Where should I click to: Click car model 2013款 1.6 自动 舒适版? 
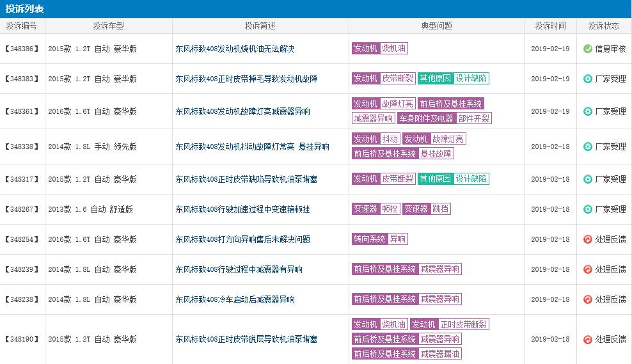[x=90, y=209]
